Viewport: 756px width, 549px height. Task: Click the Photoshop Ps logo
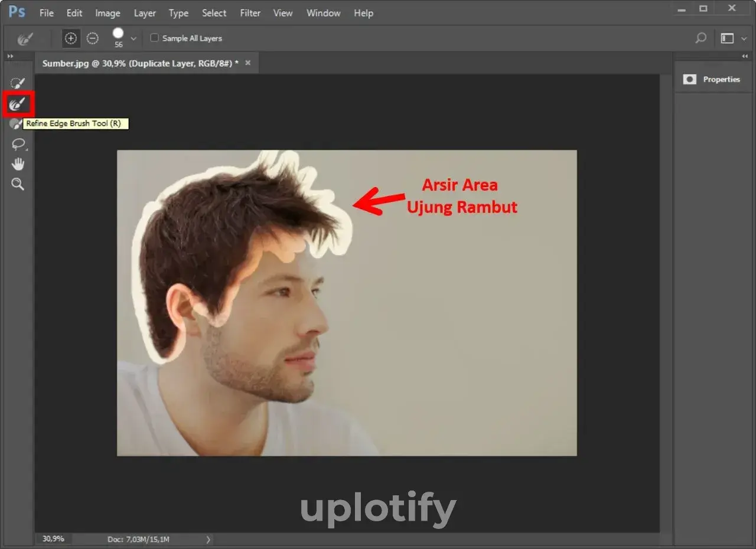17,11
